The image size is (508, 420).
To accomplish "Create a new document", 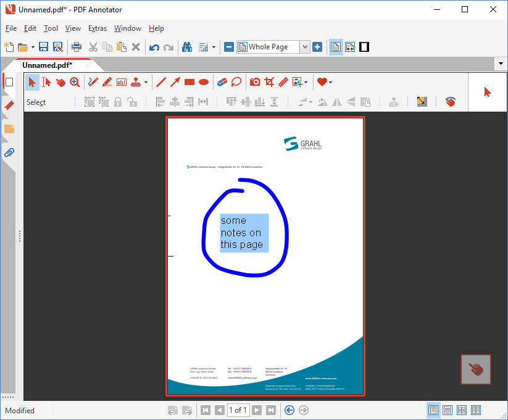I will (x=9, y=47).
